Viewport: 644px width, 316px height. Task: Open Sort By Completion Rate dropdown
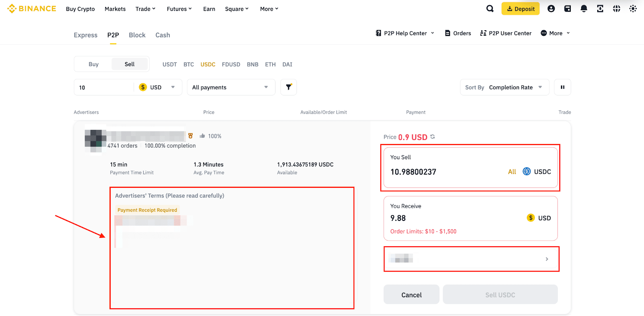[505, 87]
